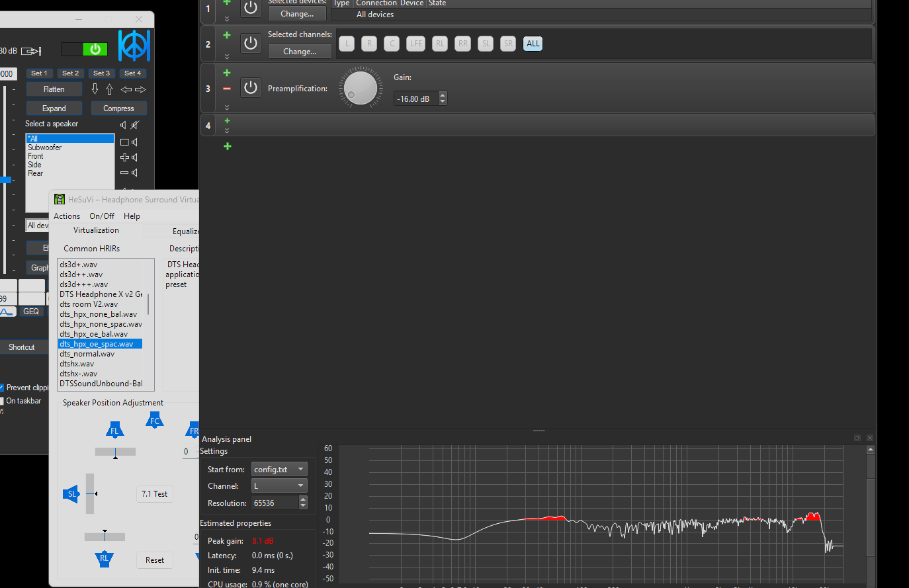This screenshot has height=588, width=909.
Task: Add a filter in row 4 with the plus icon
Action: pos(227,120)
